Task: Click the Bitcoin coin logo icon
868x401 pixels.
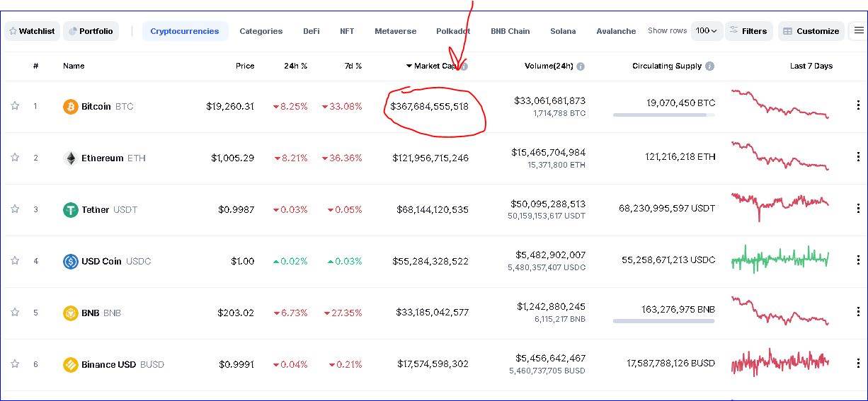Action: point(71,107)
